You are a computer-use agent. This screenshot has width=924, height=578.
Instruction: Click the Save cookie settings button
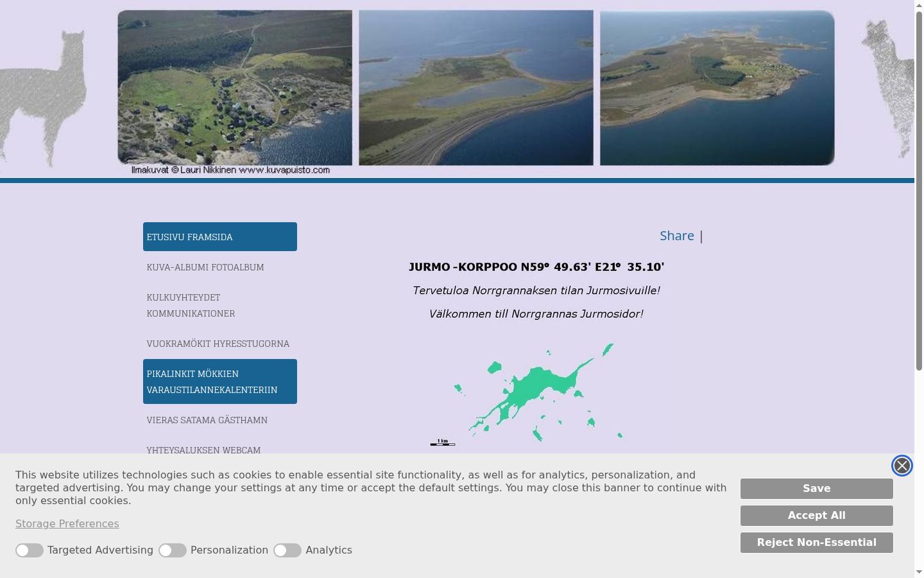(x=817, y=489)
